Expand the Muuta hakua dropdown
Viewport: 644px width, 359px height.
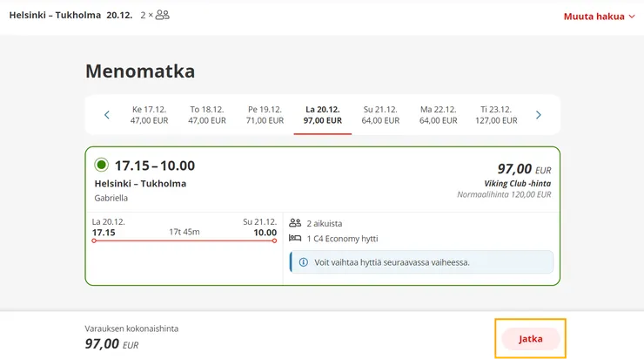[600, 17]
